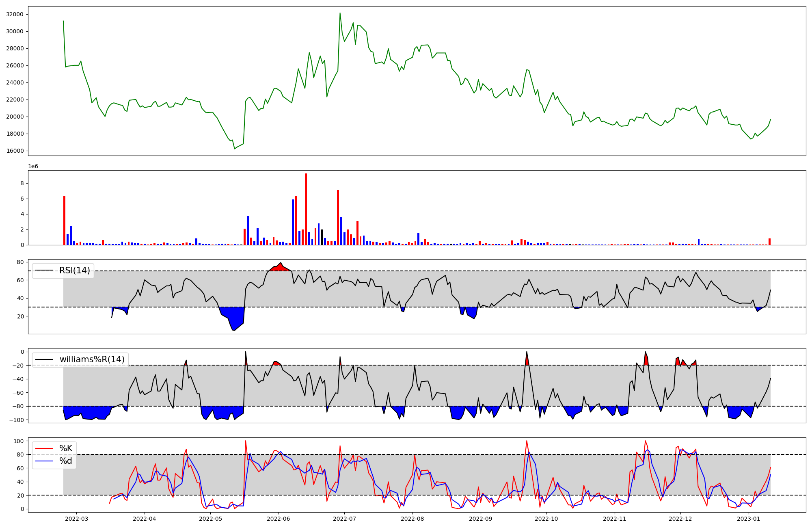
Task: Click the last red volume bar on right
Action: pyautogui.click(x=769, y=242)
